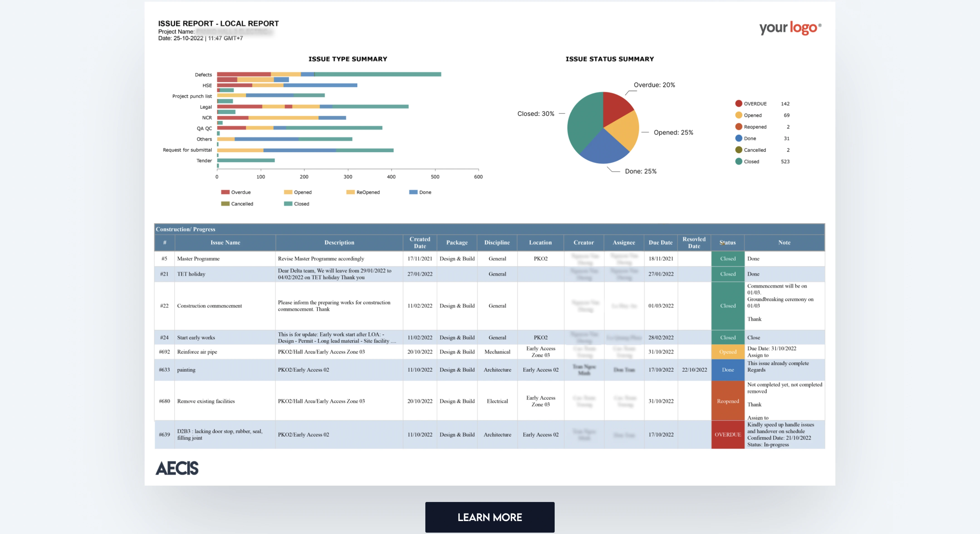
Task: Click the 'Request for submittal' axis label
Action: pyautogui.click(x=187, y=150)
